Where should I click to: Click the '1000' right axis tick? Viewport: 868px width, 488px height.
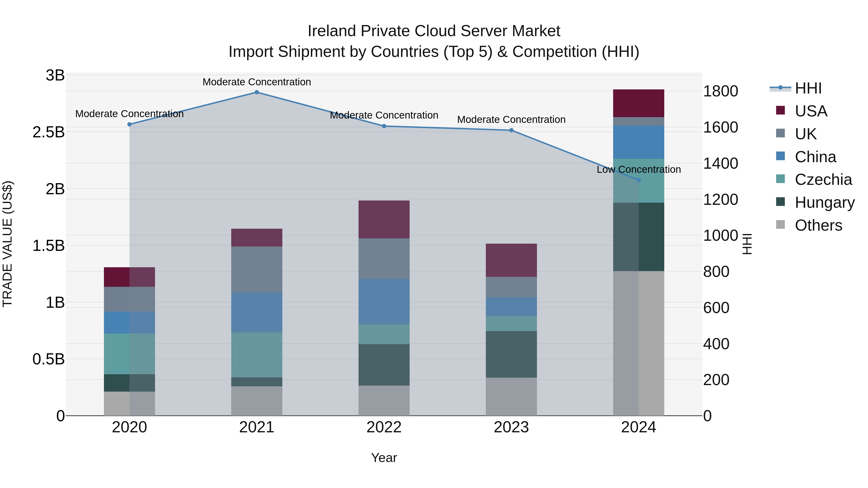pyautogui.click(x=720, y=235)
